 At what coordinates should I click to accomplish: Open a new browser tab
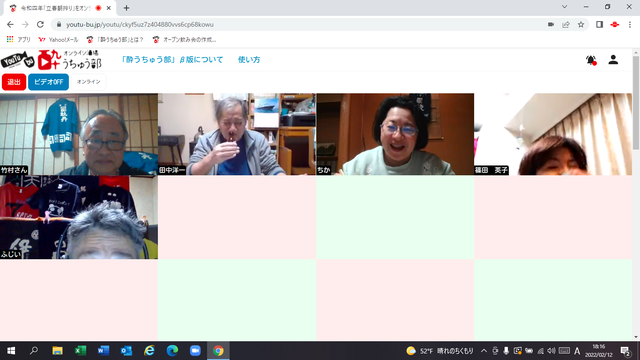point(126,8)
